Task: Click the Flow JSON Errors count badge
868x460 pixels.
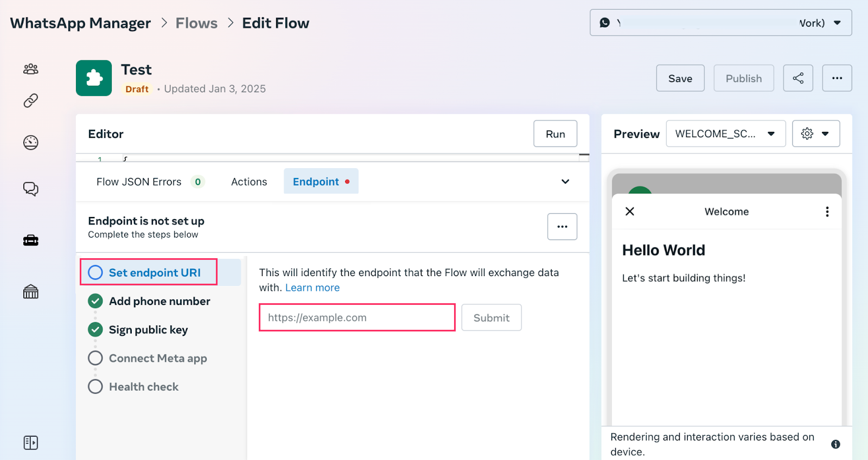Action: click(x=198, y=182)
